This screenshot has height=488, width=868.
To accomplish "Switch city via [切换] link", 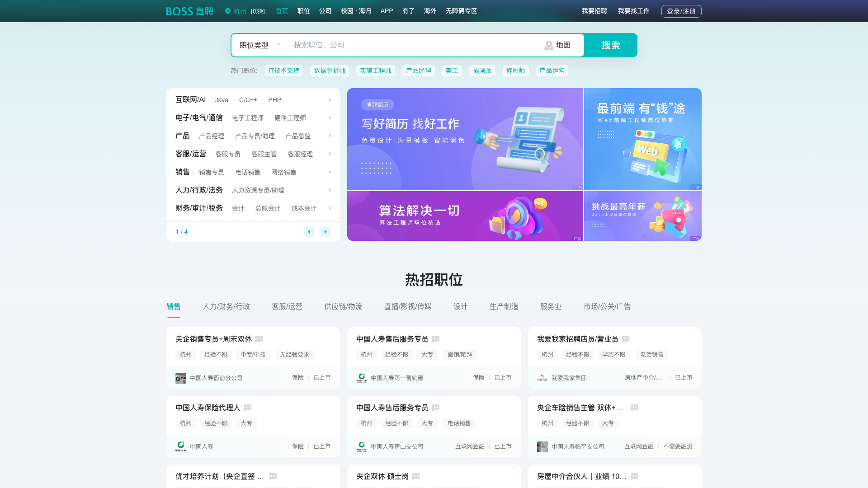I will click(258, 11).
